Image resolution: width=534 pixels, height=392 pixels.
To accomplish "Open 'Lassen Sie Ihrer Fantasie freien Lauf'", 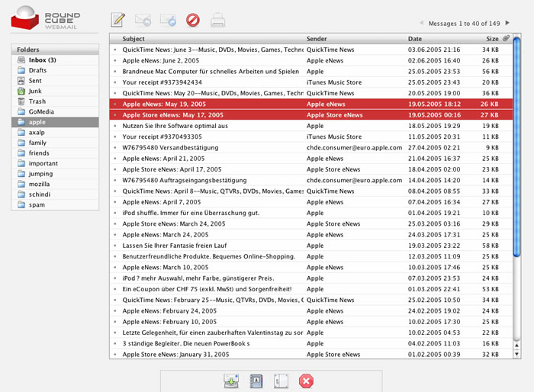I will click(311, 246).
